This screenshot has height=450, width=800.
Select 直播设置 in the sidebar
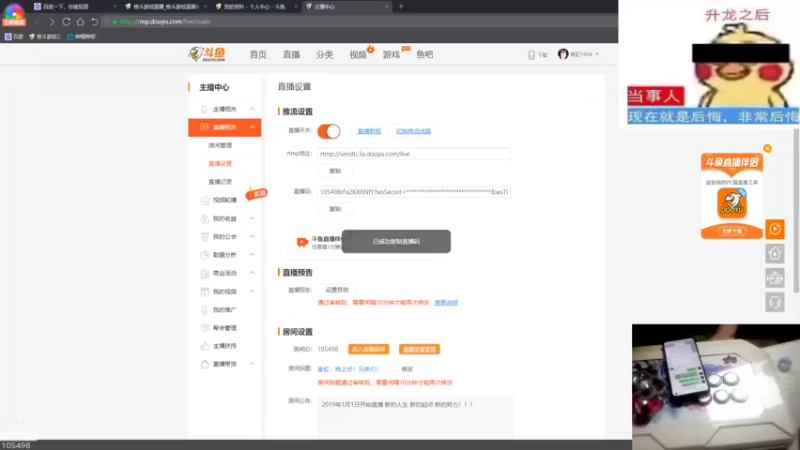pyautogui.click(x=220, y=164)
